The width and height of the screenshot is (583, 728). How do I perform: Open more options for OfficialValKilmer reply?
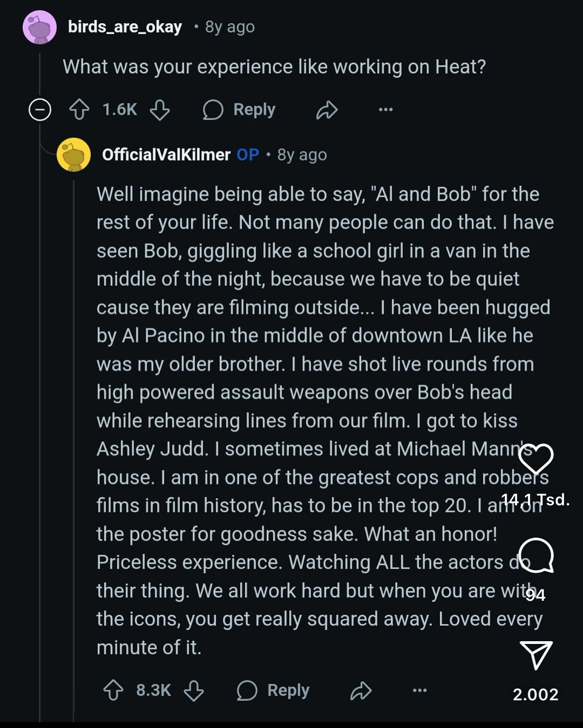click(420, 691)
